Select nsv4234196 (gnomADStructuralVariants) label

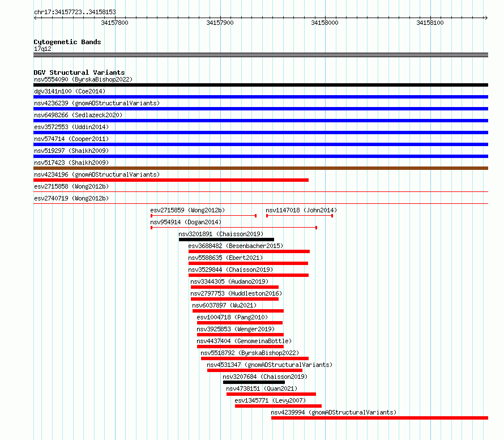point(97,174)
